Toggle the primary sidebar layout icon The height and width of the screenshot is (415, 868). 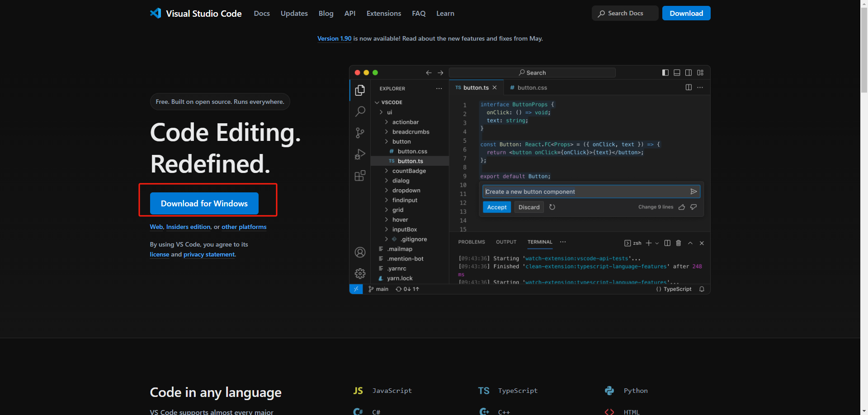point(665,73)
